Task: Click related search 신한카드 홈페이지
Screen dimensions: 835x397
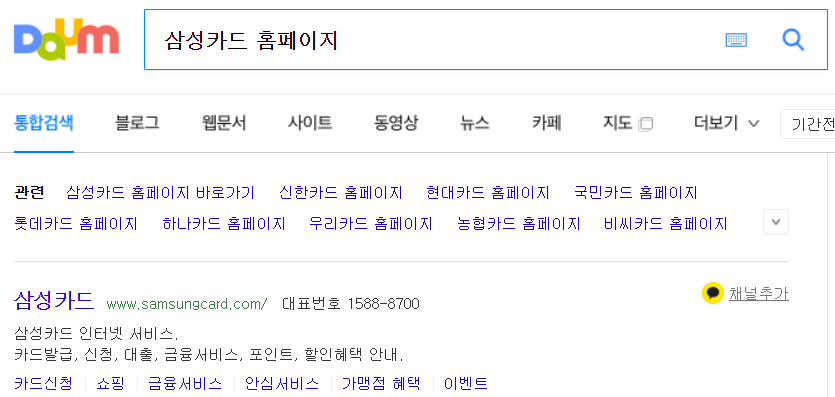Action: pos(341,192)
